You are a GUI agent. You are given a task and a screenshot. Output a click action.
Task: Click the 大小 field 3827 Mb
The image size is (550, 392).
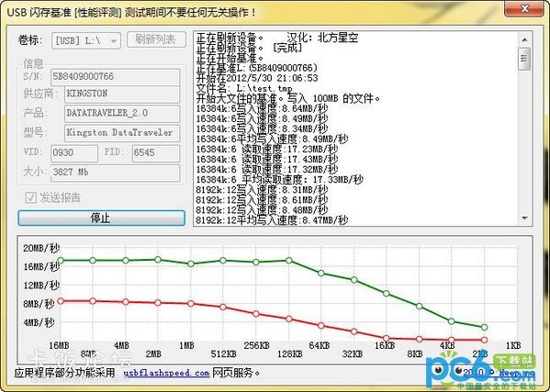coord(116,173)
